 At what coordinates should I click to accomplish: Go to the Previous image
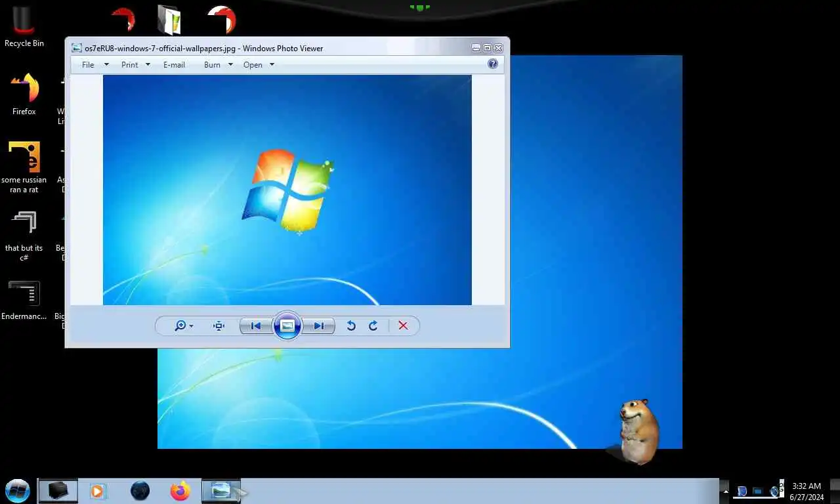click(256, 325)
